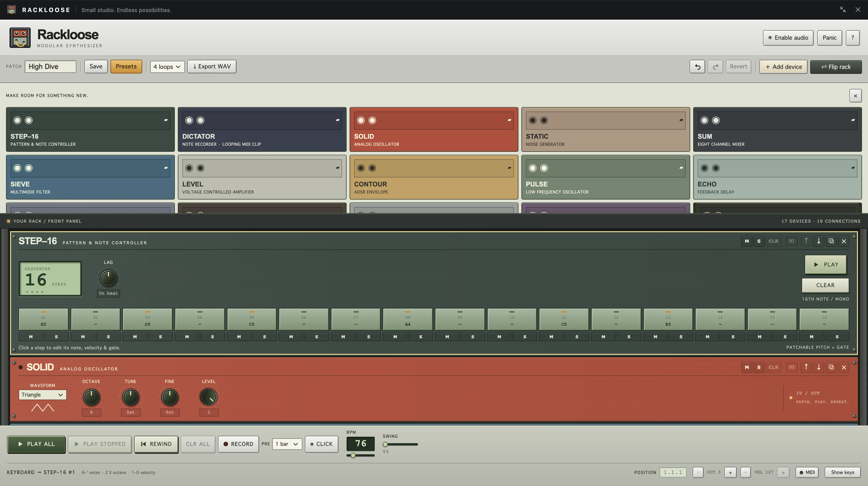This screenshot has height=486, width=868.
Task: Open the pre-roll 1 bar dropdown
Action: pyautogui.click(x=287, y=444)
